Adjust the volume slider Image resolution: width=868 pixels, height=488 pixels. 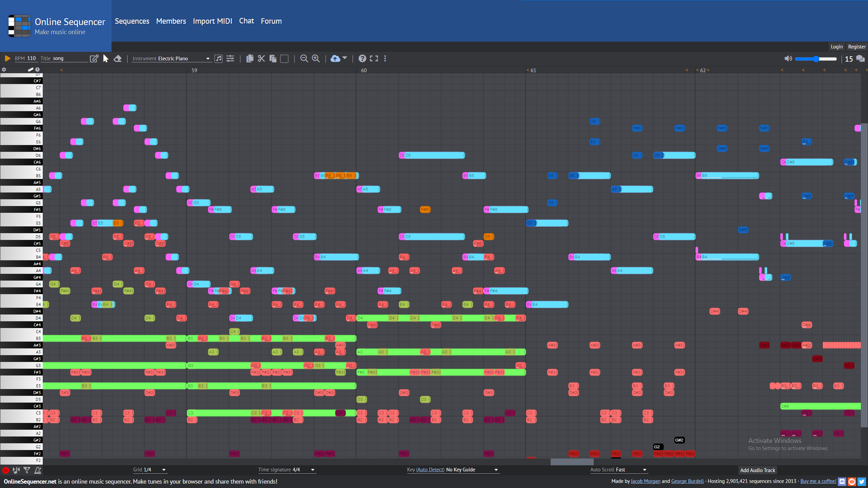pyautogui.click(x=816, y=59)
